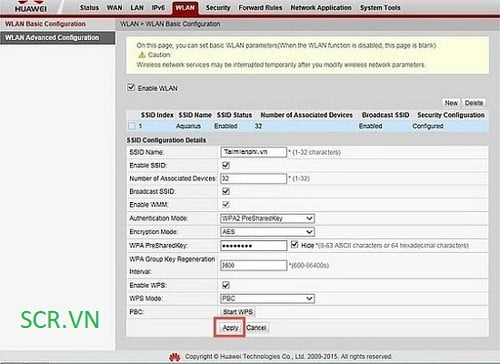Click the Number of Associated Devices column header

306,115
